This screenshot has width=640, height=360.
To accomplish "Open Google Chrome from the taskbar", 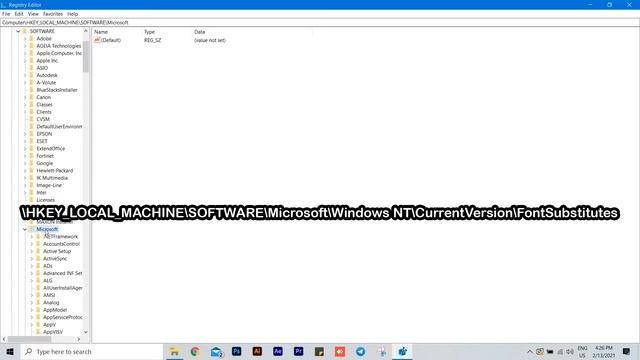I will coord(195,351).
